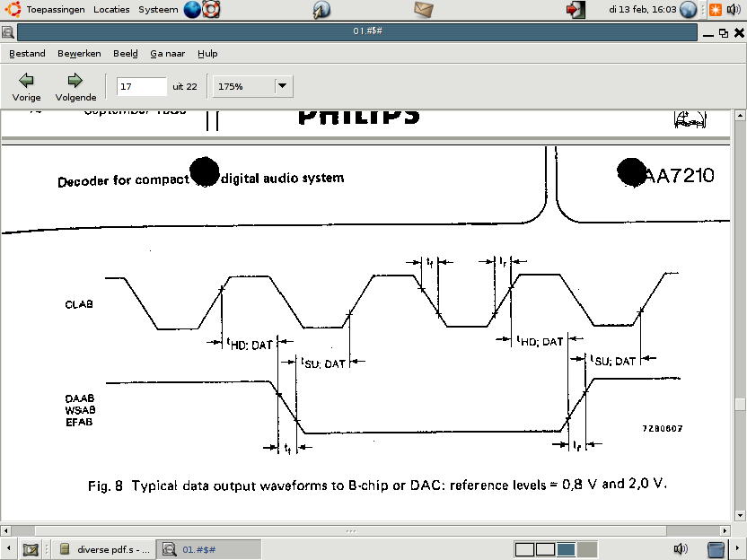Click the show desktop icon in bottom panel

pyautogui.click(x=30, y=549)
